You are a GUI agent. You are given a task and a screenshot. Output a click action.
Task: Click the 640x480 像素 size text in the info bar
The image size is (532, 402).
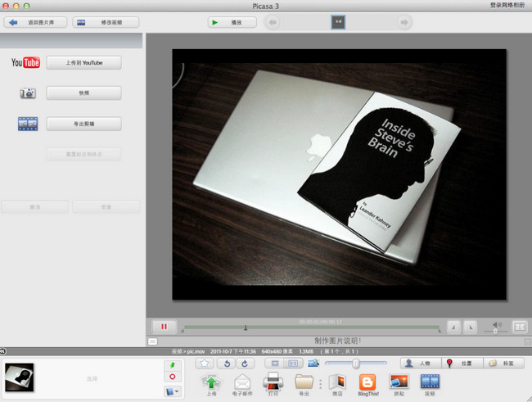coord(277,351)
